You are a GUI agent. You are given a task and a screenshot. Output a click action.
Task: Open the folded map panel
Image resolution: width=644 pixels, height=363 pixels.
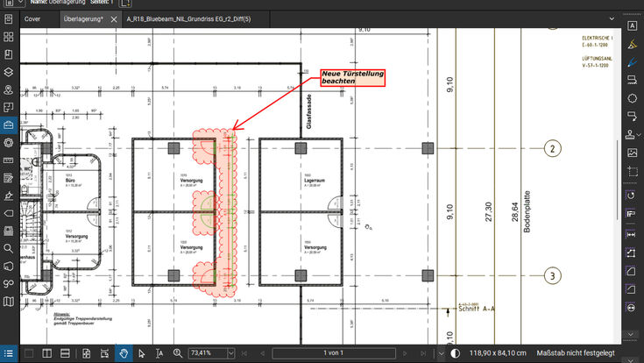pyautogui.click(x=9, y=302)
